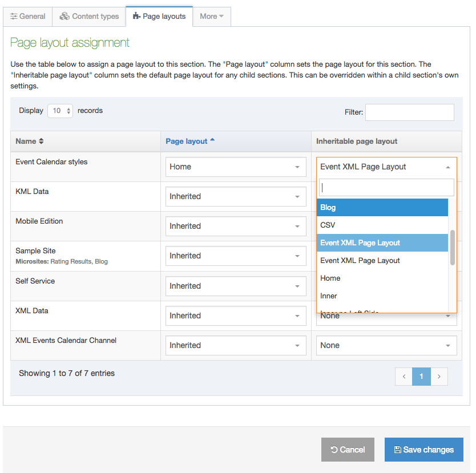Screen dimensions: 476x473
Task: Switch to the Content types tab
Action: pos(89,16)
